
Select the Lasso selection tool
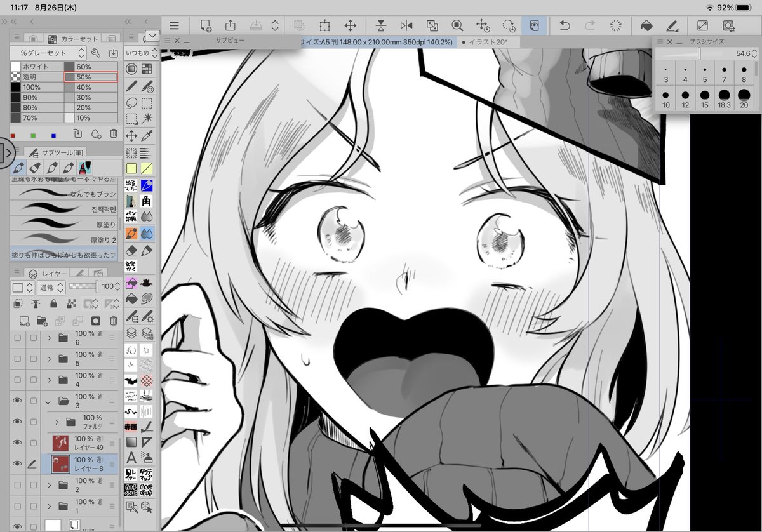point(131,102)
